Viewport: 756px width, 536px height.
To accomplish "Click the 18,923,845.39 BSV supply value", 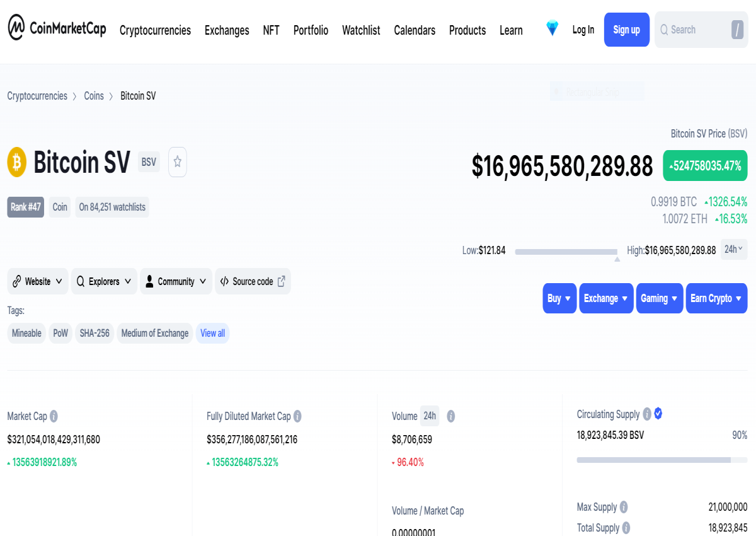I will pyautogui.click(x=610, y=435).
